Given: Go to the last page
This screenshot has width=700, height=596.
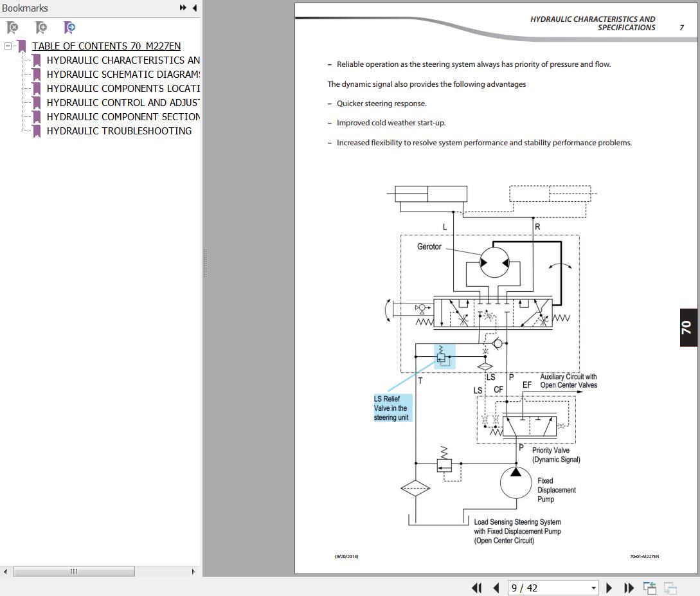Looking at the screenshot, I should (629, 588).
